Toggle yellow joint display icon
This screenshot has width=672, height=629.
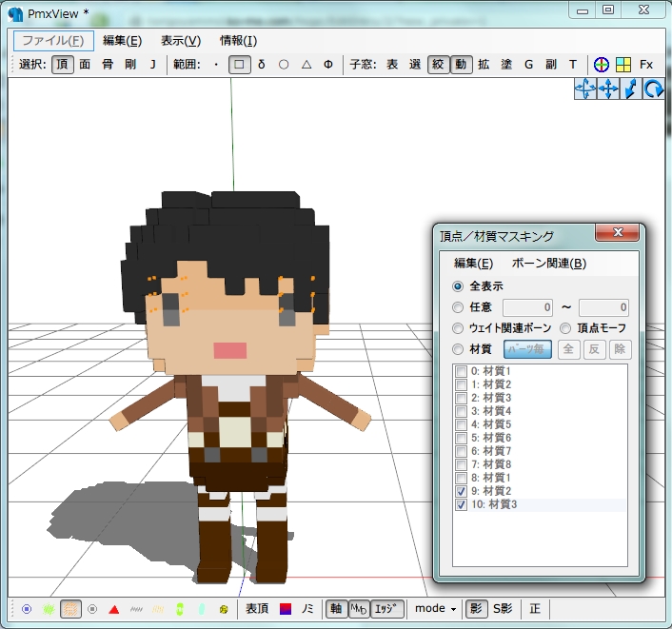224,609
